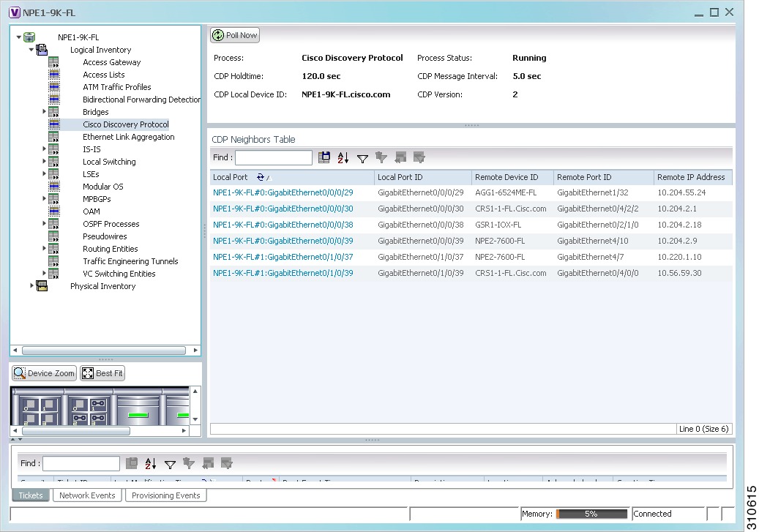The height and width of the screenshot is (532, 759).
Task: Click the Bidirectional Forwarding Detection tree icon
Action: (53, 100)
